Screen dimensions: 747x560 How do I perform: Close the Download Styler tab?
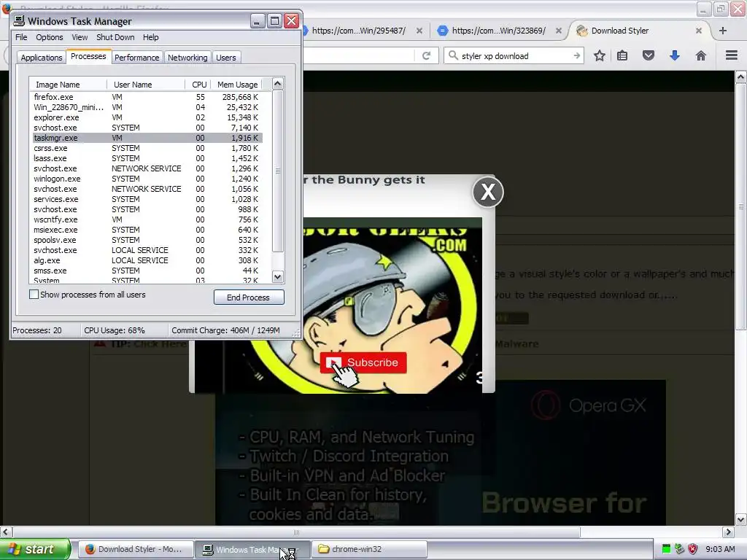(x=698, y=31)
